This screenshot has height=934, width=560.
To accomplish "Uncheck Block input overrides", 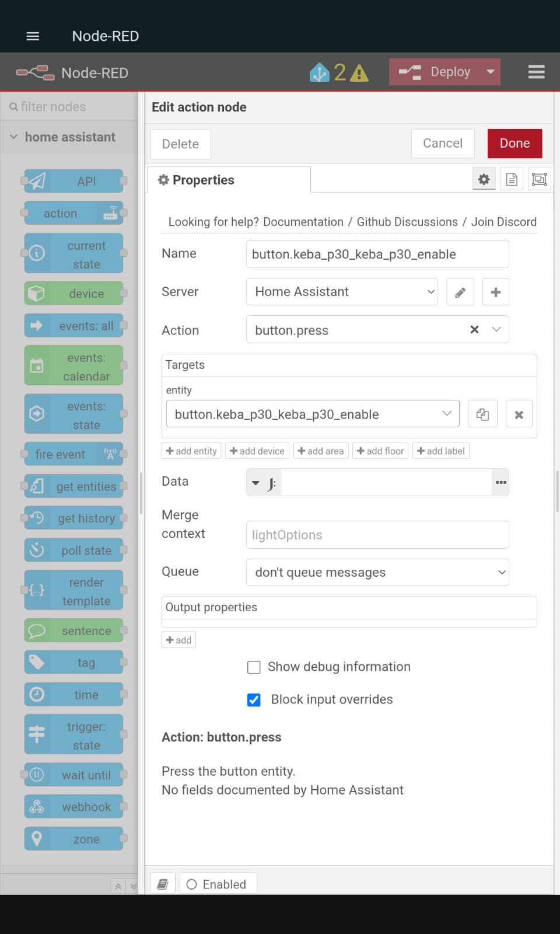I will (254, 700).
